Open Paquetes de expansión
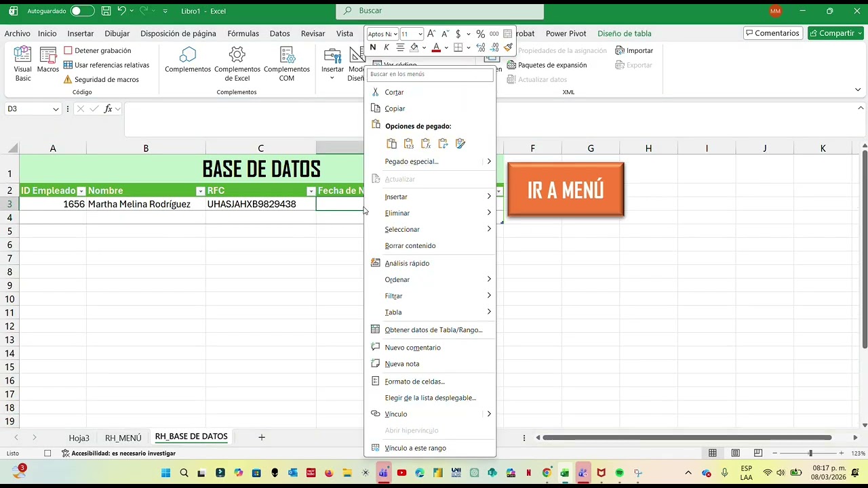The height and width of the screenshot is (488, 868). (547, 65)
